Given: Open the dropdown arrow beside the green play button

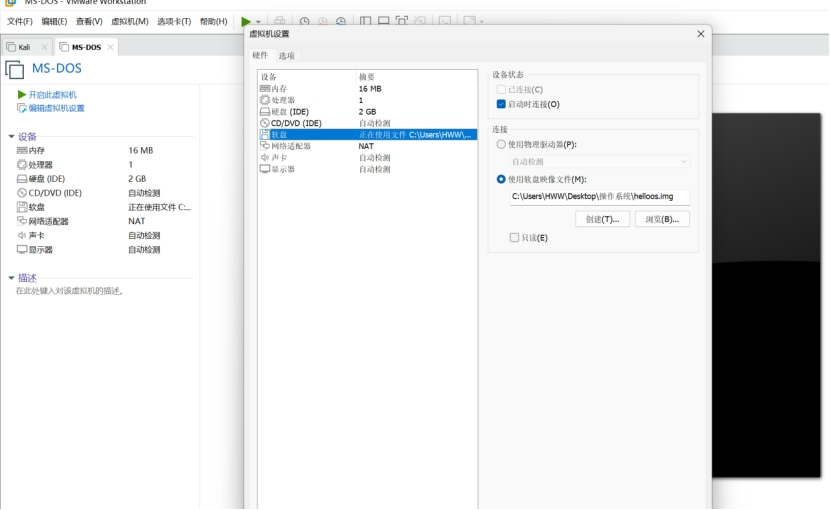Looking at the screenshot, I should pos(258,22).
